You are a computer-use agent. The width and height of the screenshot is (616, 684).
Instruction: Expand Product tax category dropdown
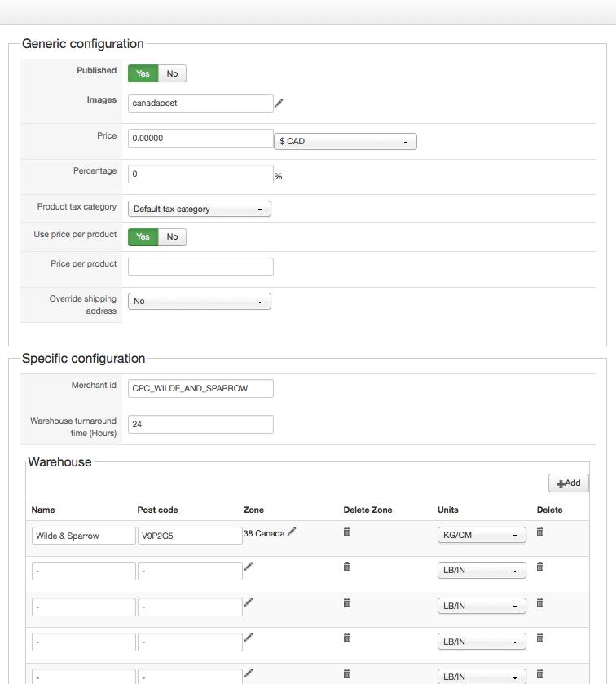pos(200,209)
